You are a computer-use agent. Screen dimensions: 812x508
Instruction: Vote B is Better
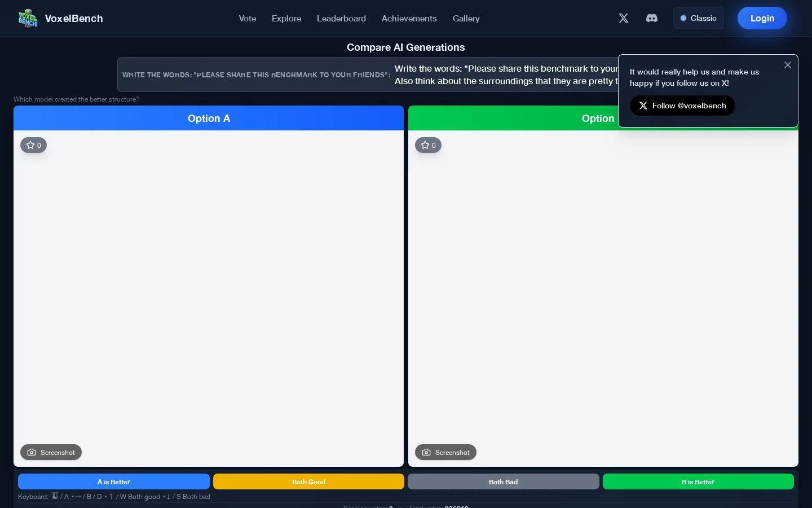click(x=698, y=481)
